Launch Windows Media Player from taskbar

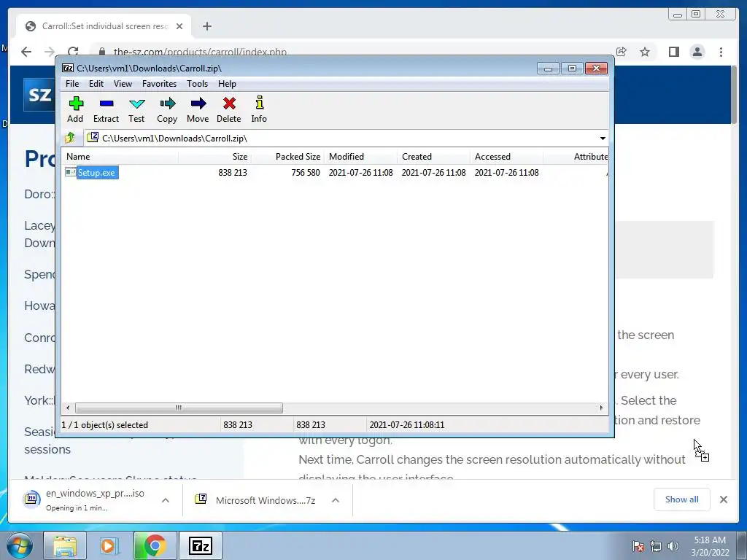click(x=109, y=545)
